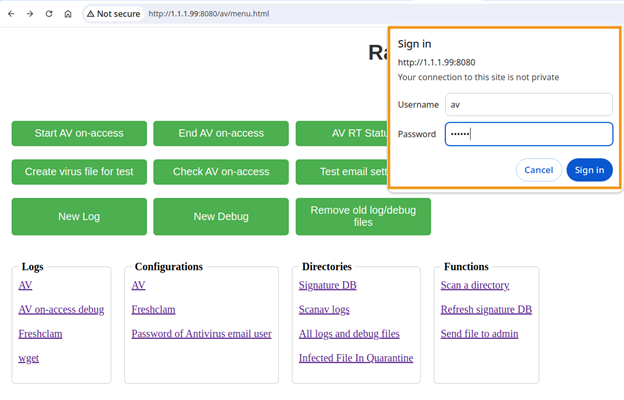The width and height of the screenshot is (624, 400).
Task: Reload the page with the refresh icon
Action: pos(49,14)
